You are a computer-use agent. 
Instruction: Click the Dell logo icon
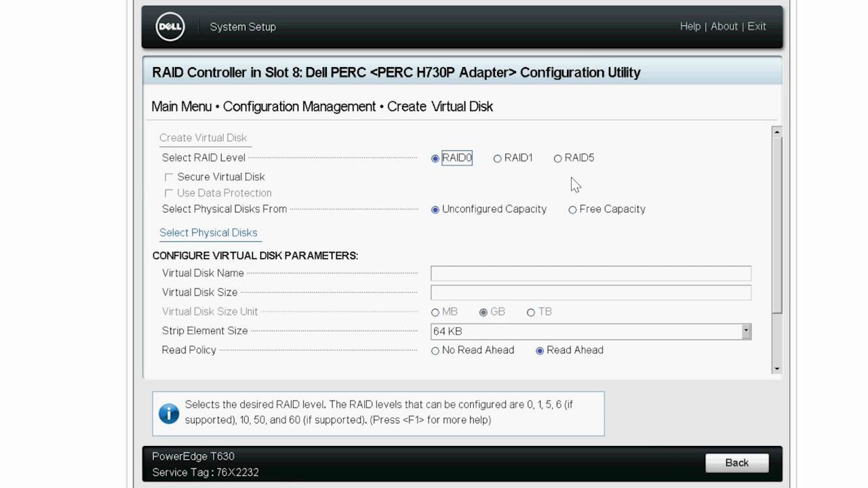[x=170, y=27]
